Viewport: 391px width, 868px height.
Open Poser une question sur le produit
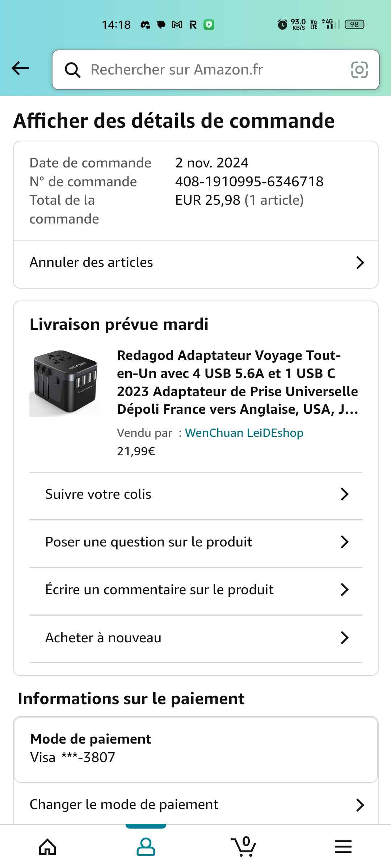click(196, 542)
